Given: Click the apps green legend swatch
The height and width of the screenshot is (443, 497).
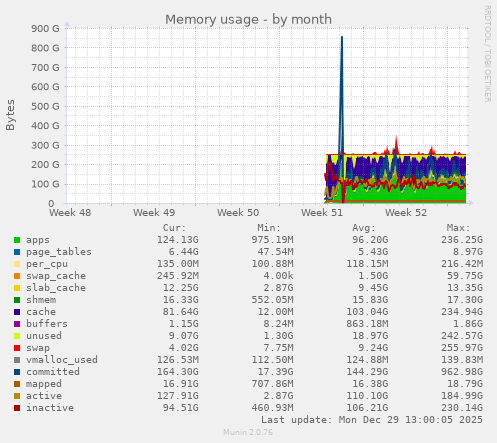Looking at the screenshot, I should (x=17, y=240).
